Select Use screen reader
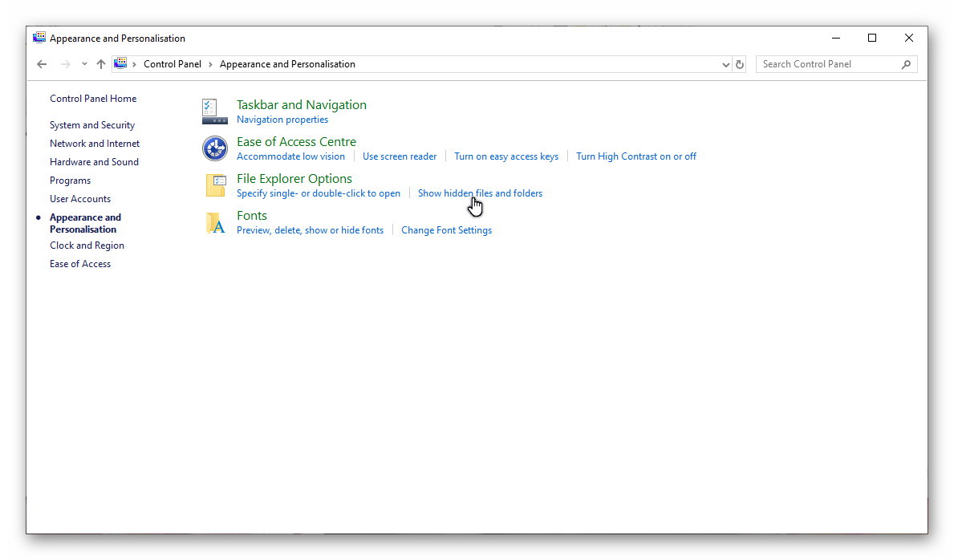 (x=400, y=156)
